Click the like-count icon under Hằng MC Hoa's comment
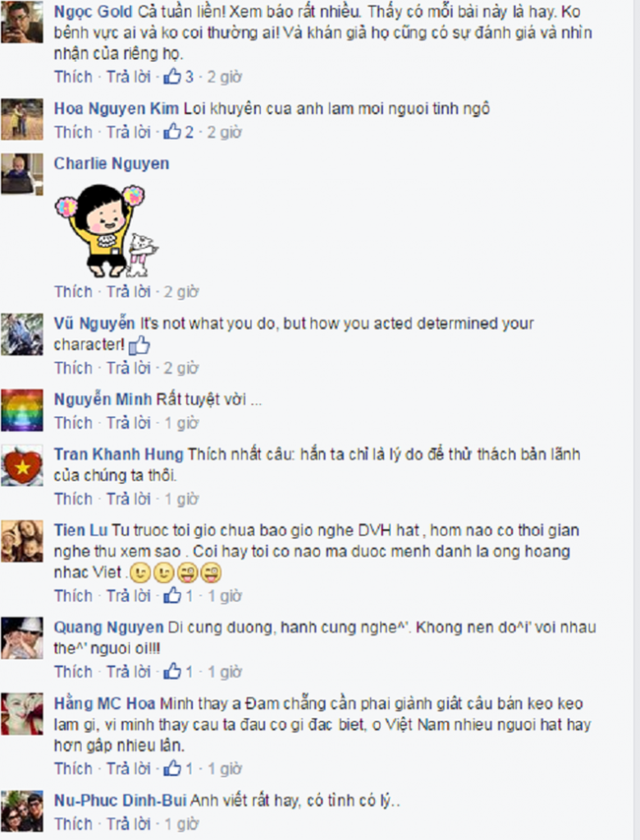Image resolution: width=640 pixels, height=840 pixels. coord(172,769)
